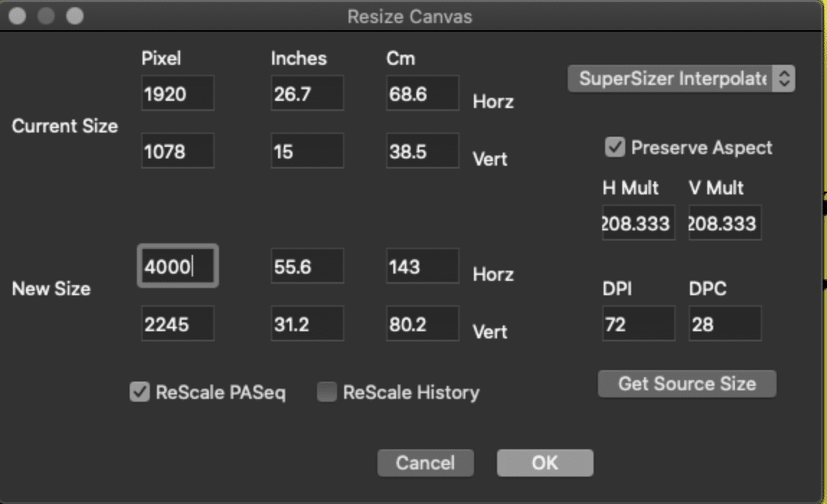Confirm the resize with OK
827x504 pixels.
coord(545,463)
